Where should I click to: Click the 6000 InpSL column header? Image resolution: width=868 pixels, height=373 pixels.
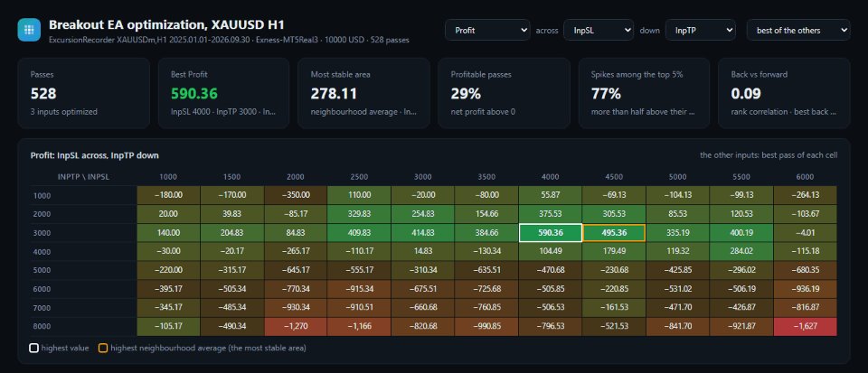805,177
